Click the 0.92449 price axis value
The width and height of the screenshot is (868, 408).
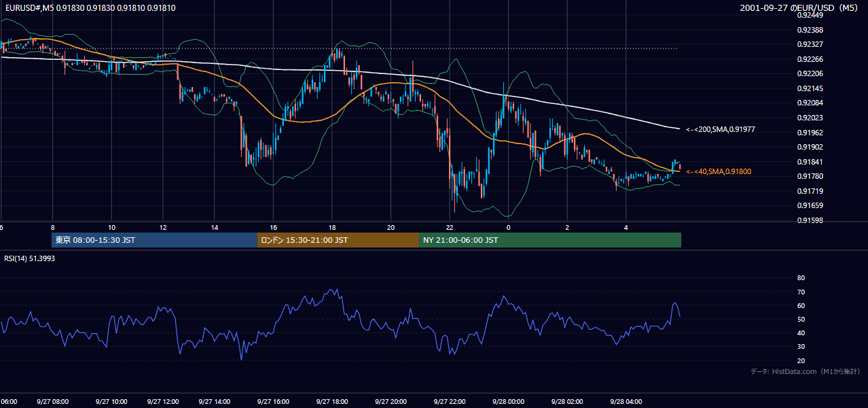tap(809, 15)
